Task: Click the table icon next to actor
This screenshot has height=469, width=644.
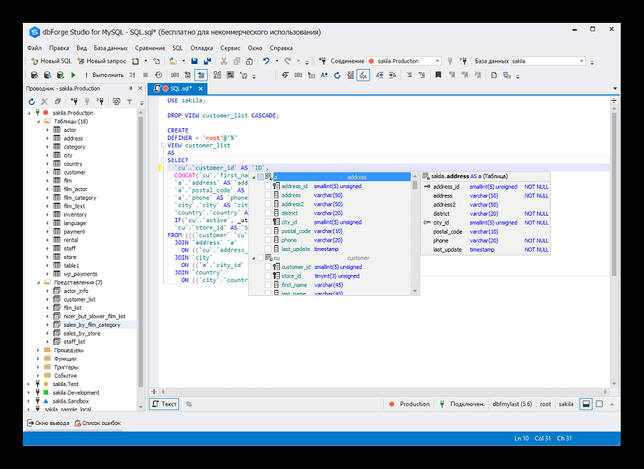Action: 57,130
